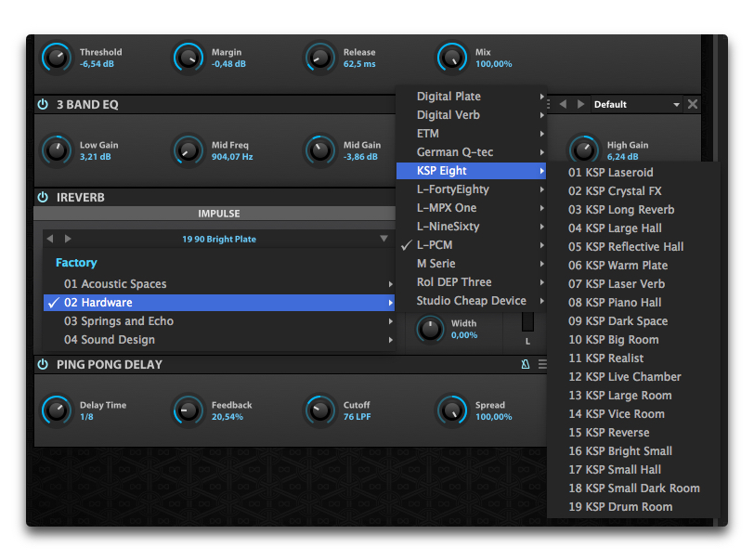Toggle the 3 BAND EQ power button
Screen dimensions: 754x560
[x=43, y=104]
